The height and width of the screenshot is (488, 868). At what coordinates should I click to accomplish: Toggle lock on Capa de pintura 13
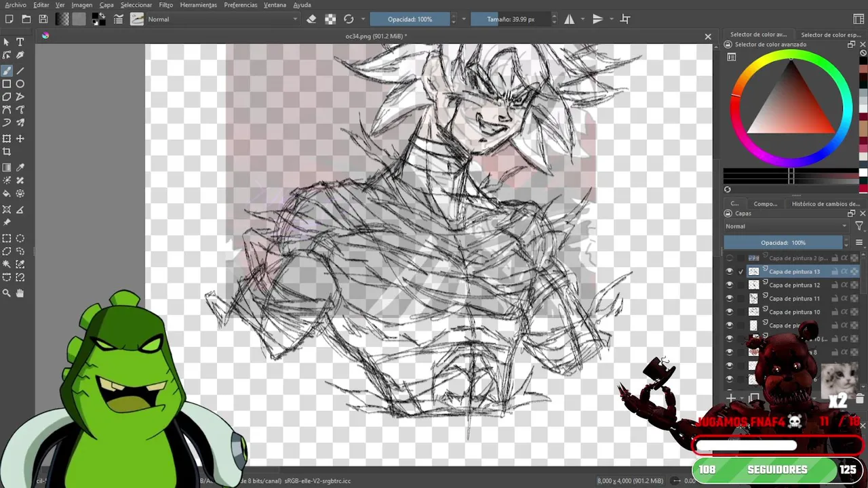835,271
